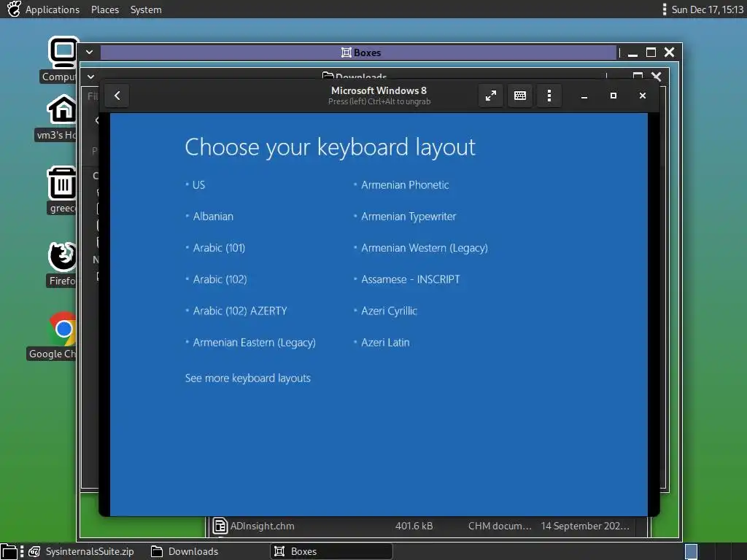
Task: Switch to Downloads in the taskbar
Action: [185, 551]
